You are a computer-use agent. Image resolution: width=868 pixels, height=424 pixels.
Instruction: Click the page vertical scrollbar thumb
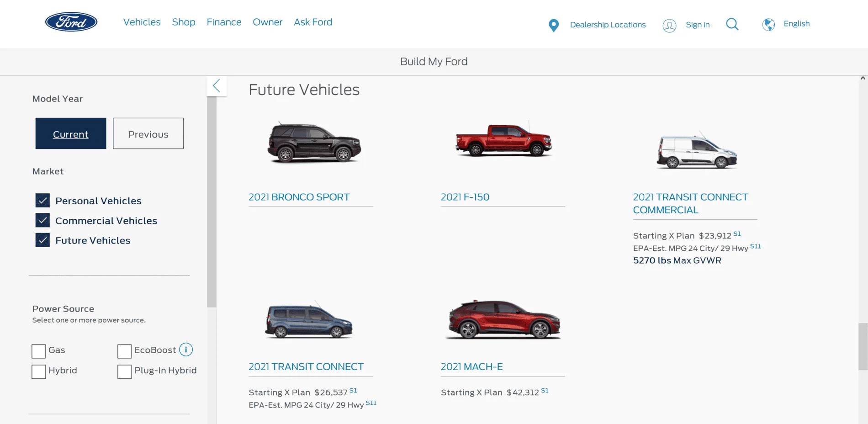(863, 346)
